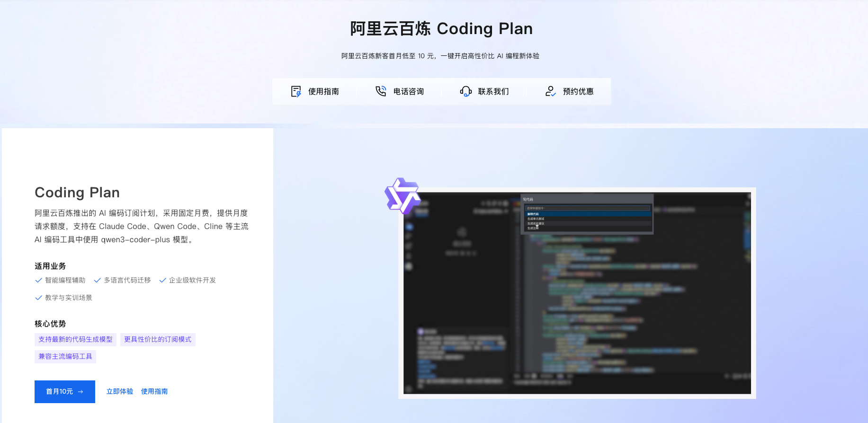868x423 pixels.
Task: Click the 联系我们 headset icon
Action: coord(465,91)
